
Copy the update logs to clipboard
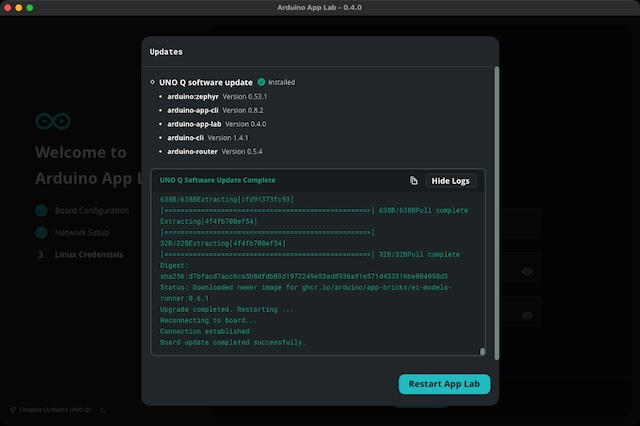click(x=414, y=181)
